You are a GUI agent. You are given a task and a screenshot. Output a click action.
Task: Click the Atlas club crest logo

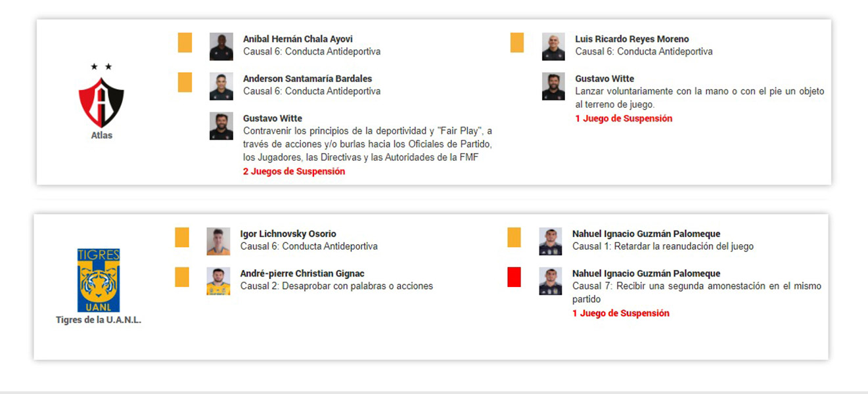101,95
